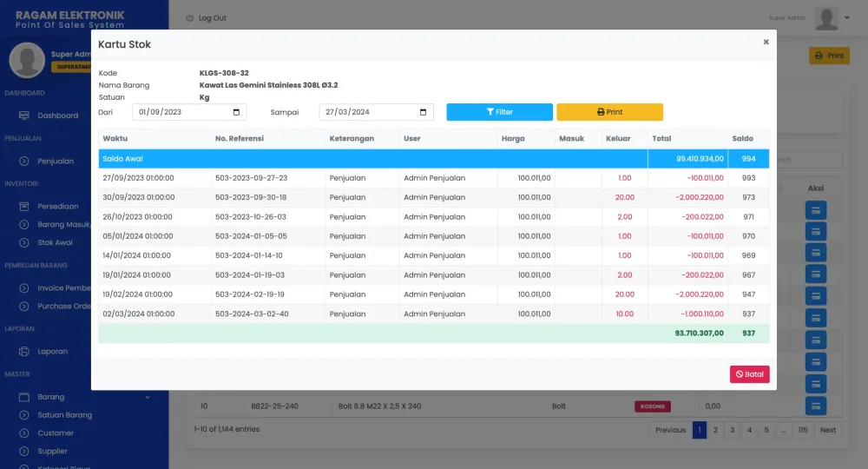Click the KOSONG status badge
This screenshot has height=469, width=868.
pos(652,406)
